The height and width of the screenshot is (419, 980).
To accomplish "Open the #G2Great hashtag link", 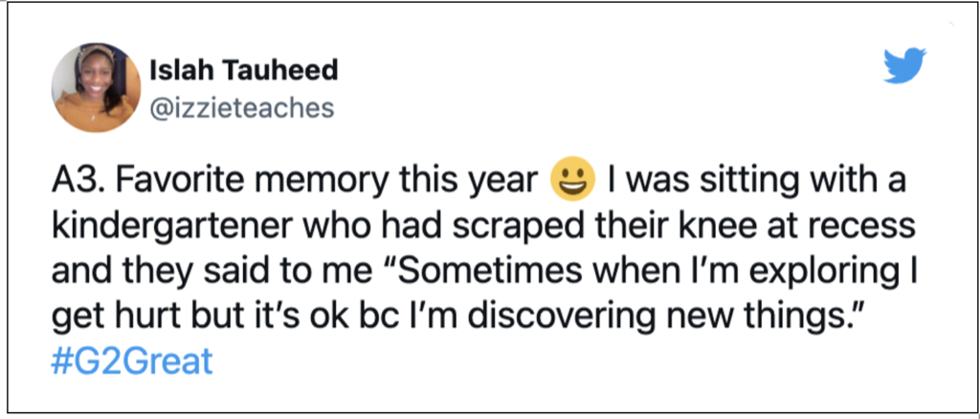I will [132, 363].
